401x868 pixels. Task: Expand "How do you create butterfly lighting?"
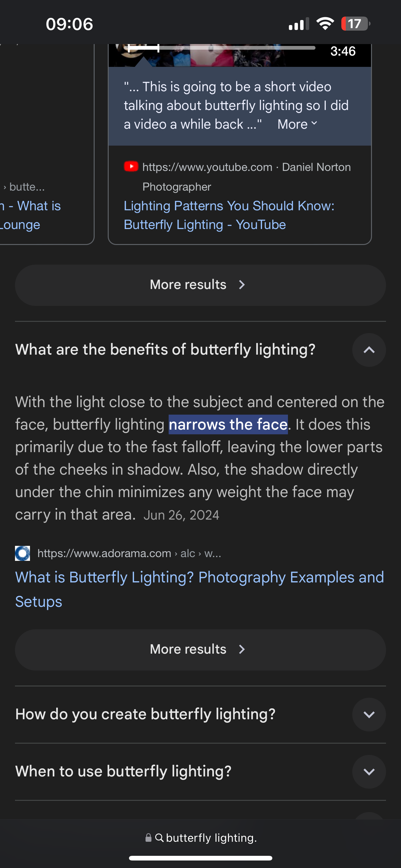(x=369, y=714)
